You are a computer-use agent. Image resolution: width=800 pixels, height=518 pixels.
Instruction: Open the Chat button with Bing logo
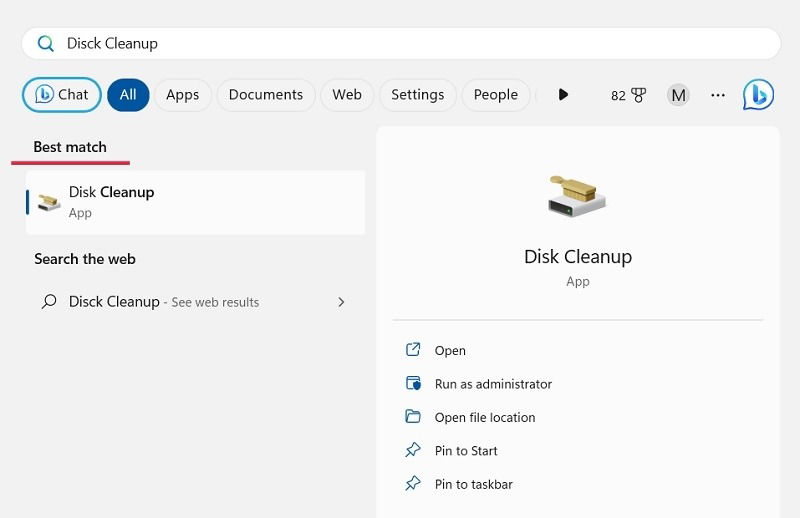pos(62,95)
